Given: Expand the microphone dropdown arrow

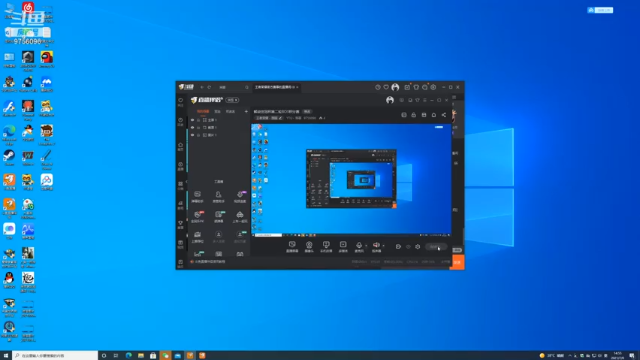Looking at the screenshot, I should (x=366, y=246).
